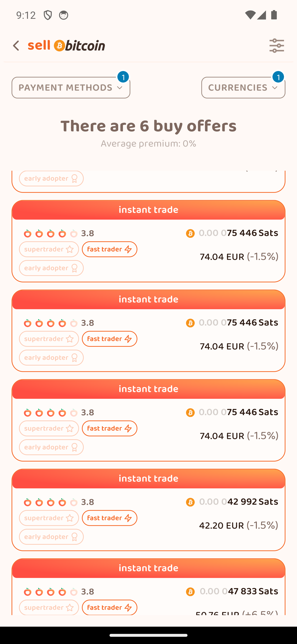
Task: Tap bitcoin coin icon beside 47 833 Sats
Action: 190,592
